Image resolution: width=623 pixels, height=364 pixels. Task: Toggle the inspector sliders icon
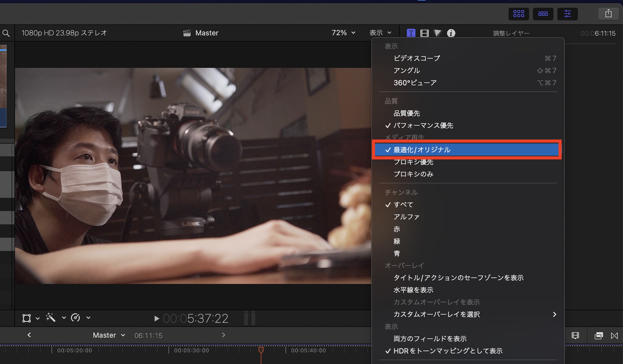(x=567, y=14)
